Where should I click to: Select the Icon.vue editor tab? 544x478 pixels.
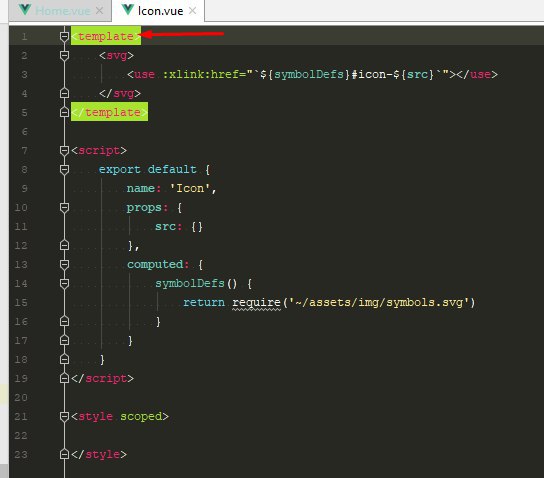coord(159,11)
